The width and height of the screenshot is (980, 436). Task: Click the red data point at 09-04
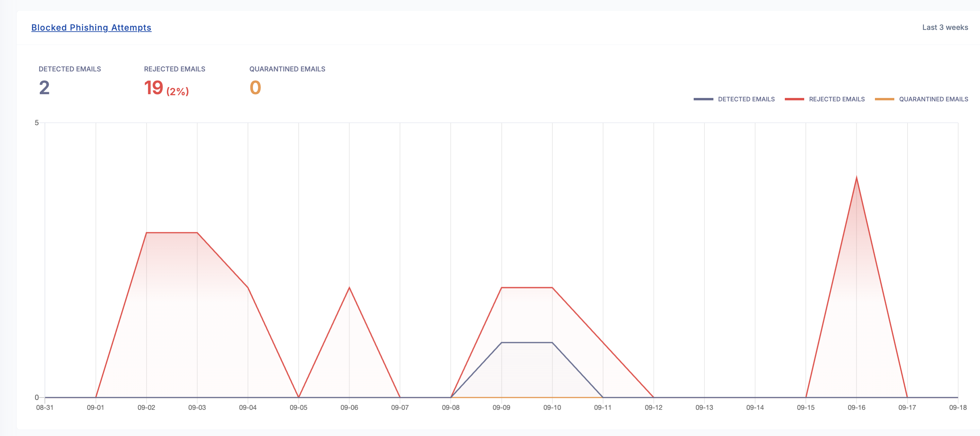point(248,288)
